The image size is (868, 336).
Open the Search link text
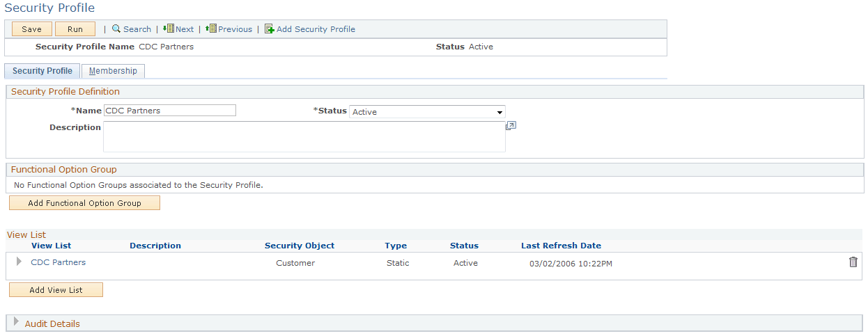(137, 29)
